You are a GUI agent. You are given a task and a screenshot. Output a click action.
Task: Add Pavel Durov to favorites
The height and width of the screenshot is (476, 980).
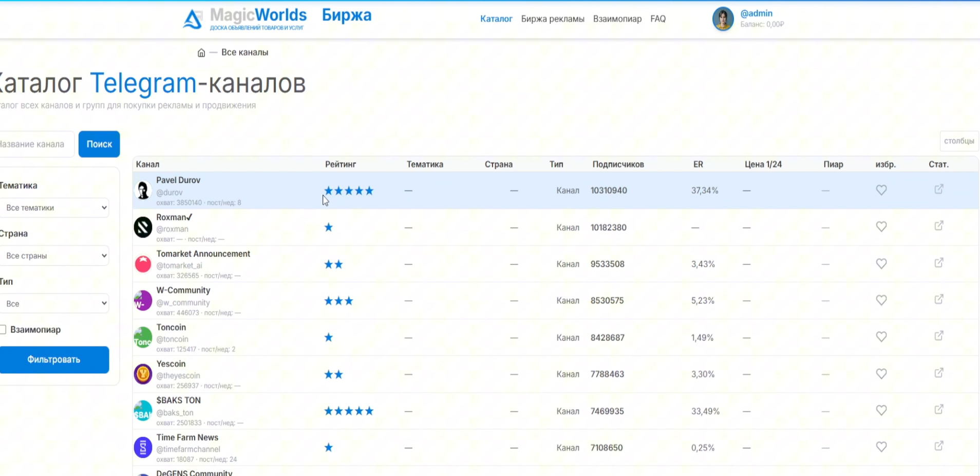pyautogui.click(x=881, y=190)
